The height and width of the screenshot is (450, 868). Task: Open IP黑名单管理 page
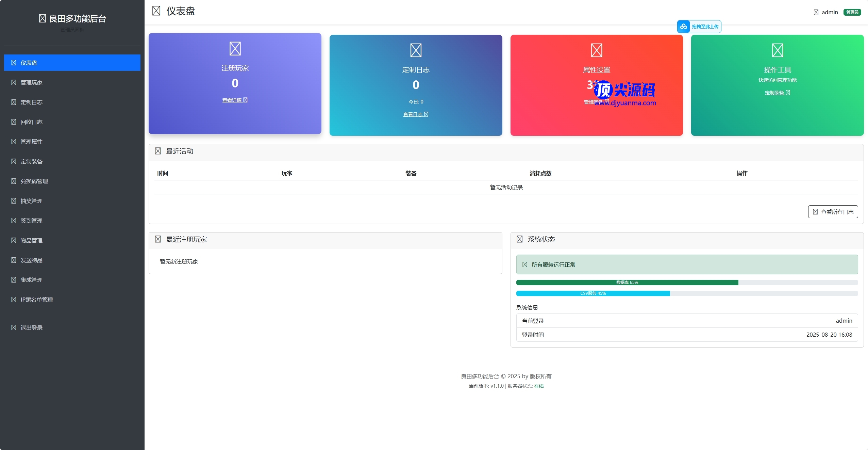(36, 300)
